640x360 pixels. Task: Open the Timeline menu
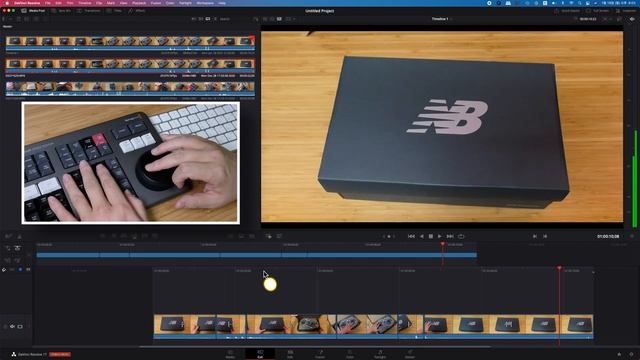[84, 3]
